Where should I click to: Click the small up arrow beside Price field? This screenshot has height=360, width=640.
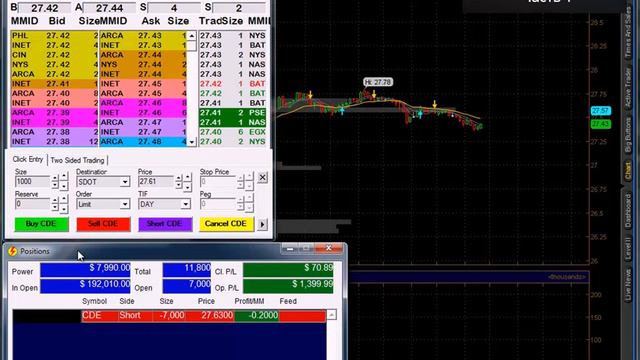178,178
